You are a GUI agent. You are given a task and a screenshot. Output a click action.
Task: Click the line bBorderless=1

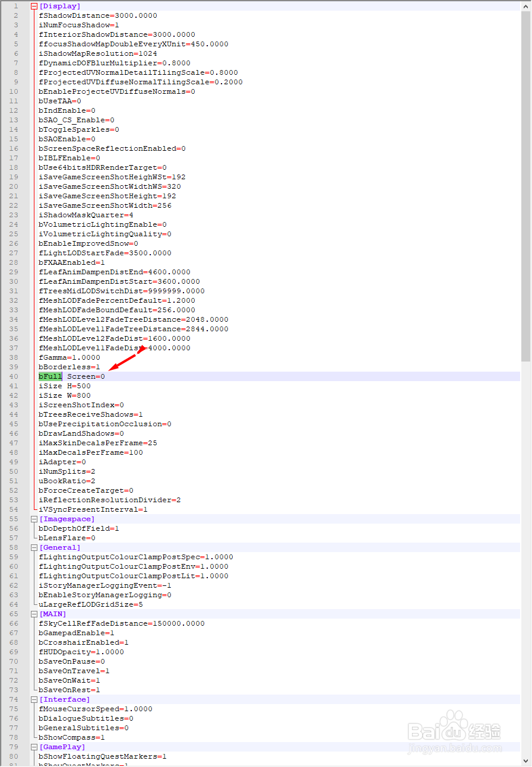[x=69, y=367]
